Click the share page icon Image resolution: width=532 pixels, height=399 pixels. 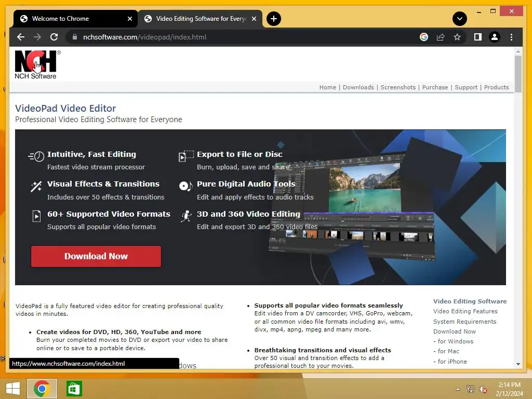point(441,37)
